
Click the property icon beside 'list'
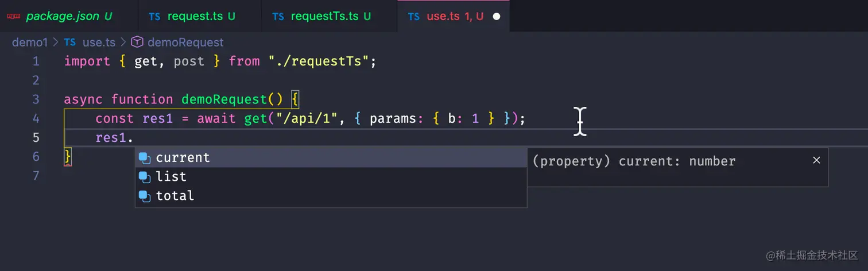pos(145,177)
